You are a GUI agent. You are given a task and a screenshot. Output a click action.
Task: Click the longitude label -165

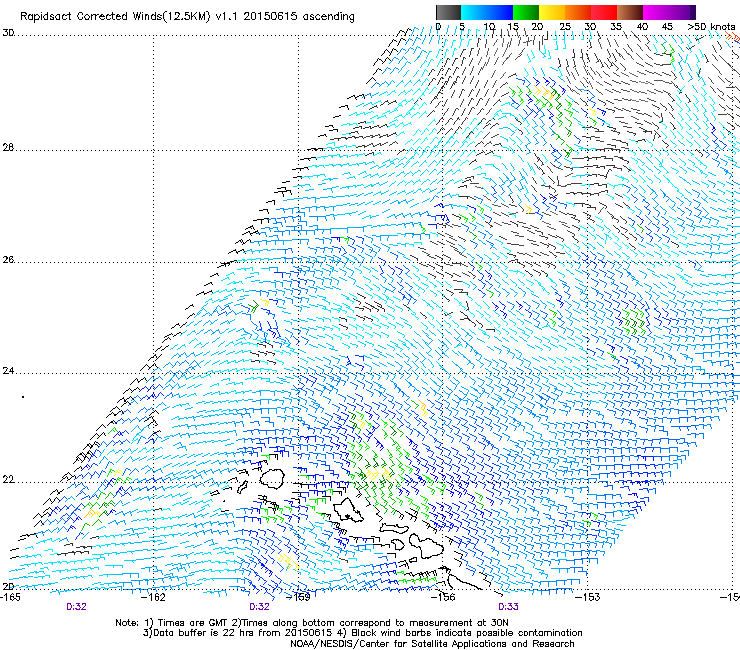10,597
